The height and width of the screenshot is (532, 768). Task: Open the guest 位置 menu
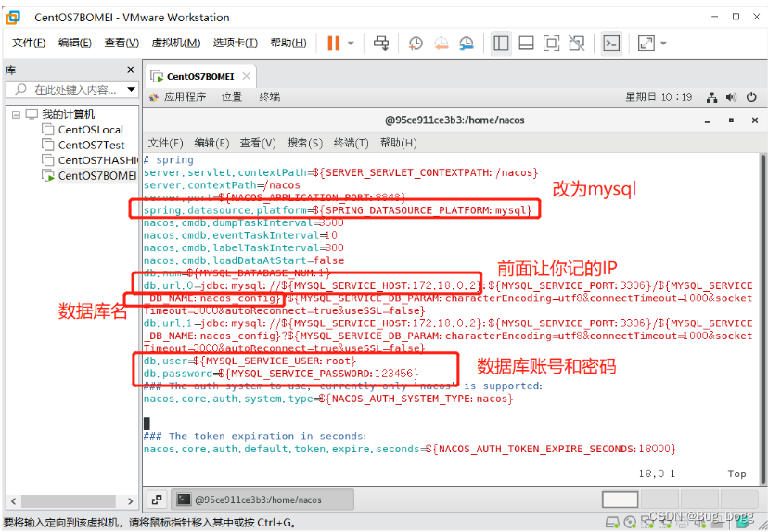232,97
